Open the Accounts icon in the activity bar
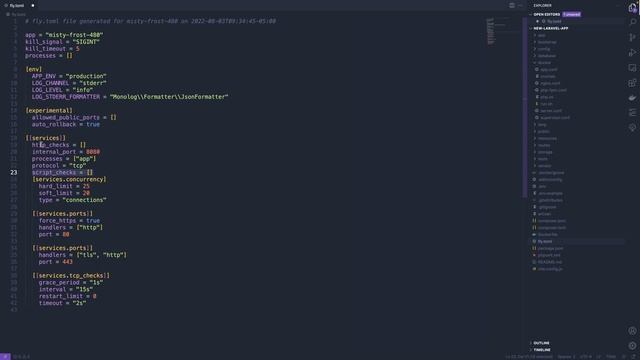 [x=632, y=331]
